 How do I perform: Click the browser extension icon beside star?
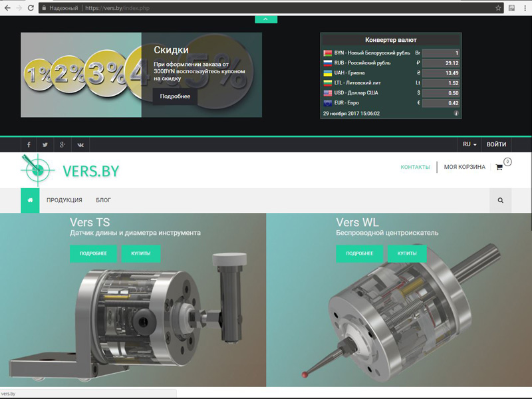coord(511,8)
